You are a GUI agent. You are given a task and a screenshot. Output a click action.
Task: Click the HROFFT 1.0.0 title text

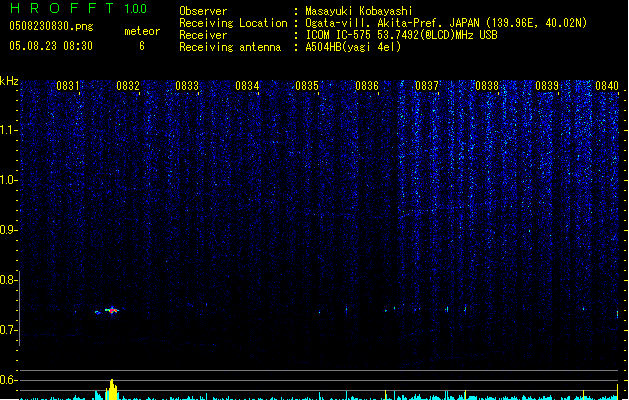[x=78, y=8]
